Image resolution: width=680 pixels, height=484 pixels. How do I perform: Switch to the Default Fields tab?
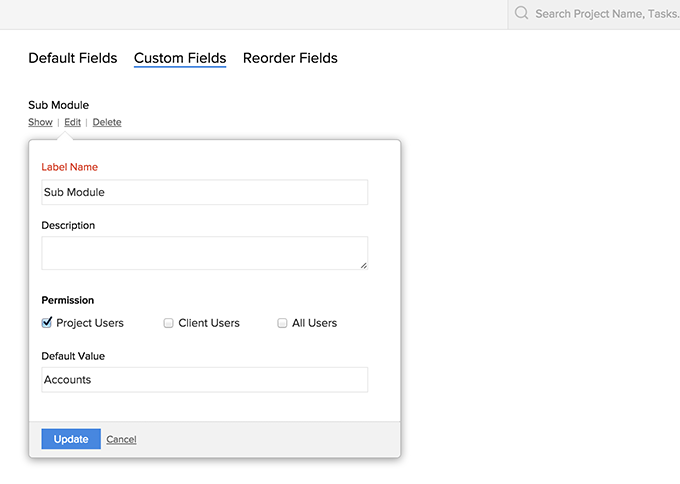tap(72, 58)
